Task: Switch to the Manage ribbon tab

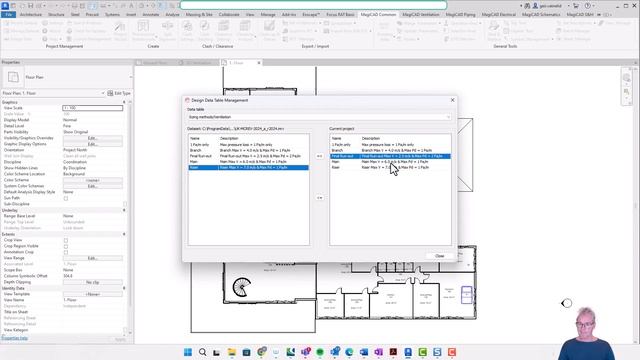Action: point(268,14)
